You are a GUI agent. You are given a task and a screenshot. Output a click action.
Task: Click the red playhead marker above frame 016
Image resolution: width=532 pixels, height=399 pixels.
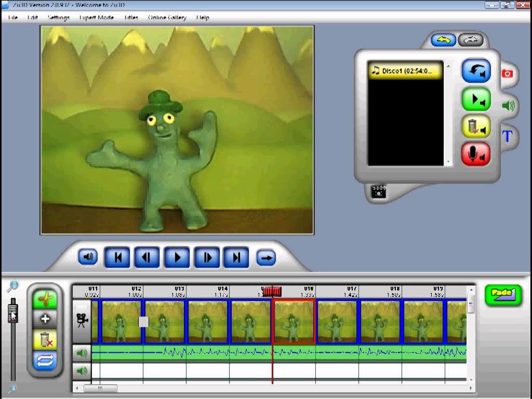tap(272, 292)
